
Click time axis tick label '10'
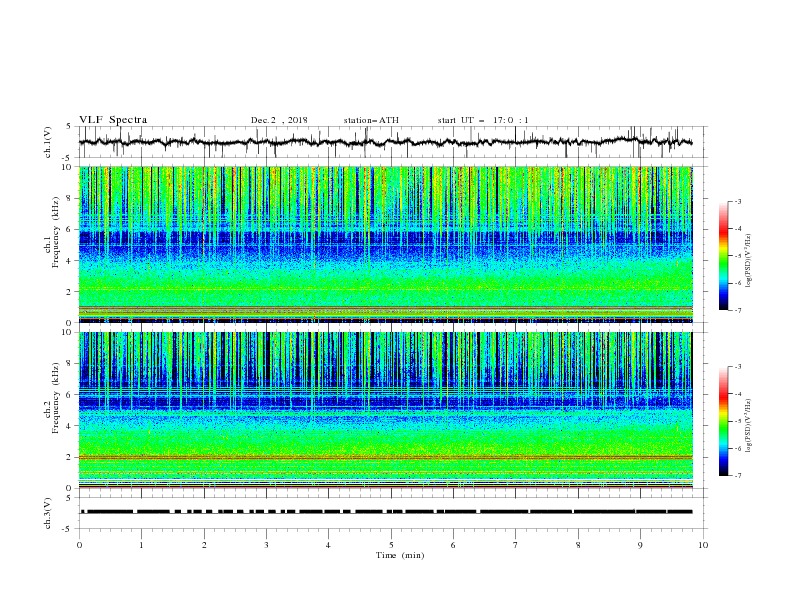click(703, 545)
